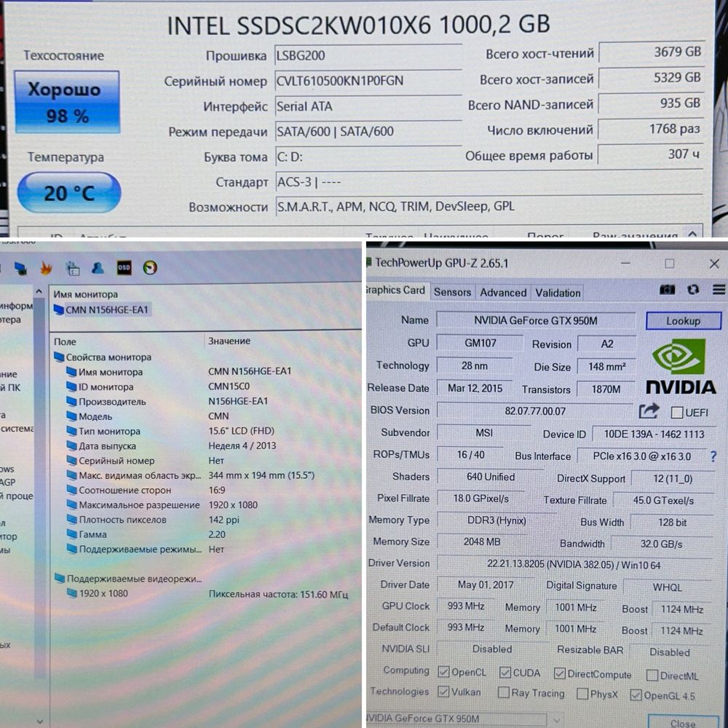
Task: Select the value 15.6" LCD (FHD)
Action: 241,431
